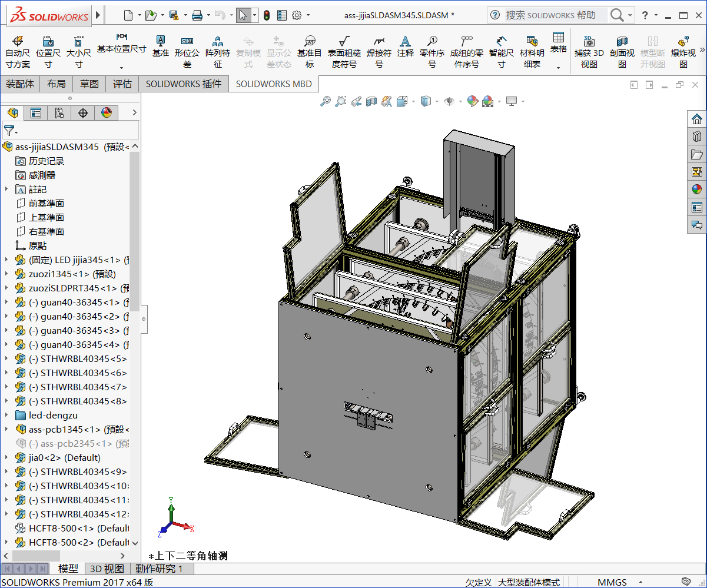Viewport: 707px width, 588px height.
Task: Click the Capture 3D View (捕获 3D 视图) icon
Action: tap(589, 51)
